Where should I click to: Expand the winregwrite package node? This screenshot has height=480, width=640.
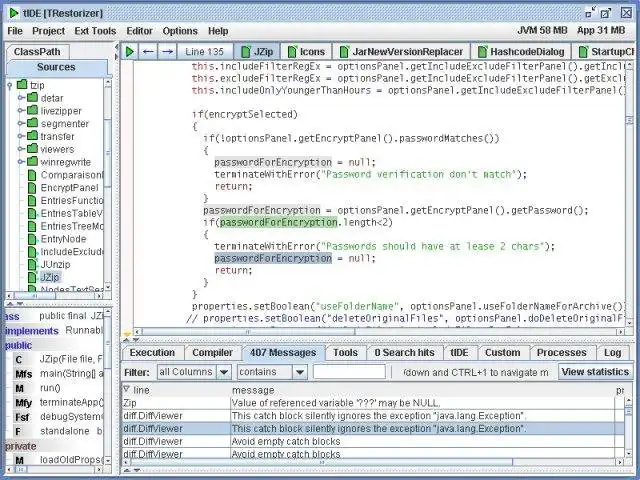click(x=20, y=161)
